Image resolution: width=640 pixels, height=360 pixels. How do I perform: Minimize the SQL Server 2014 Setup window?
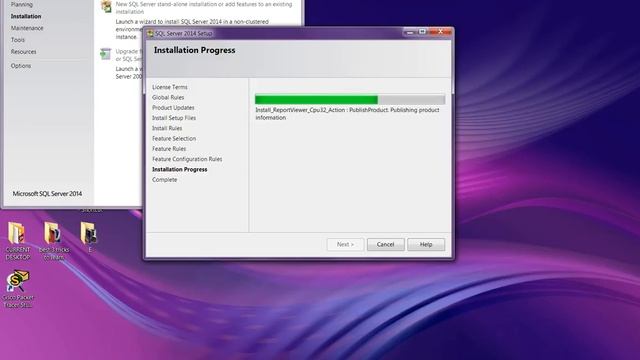(409, 32)
